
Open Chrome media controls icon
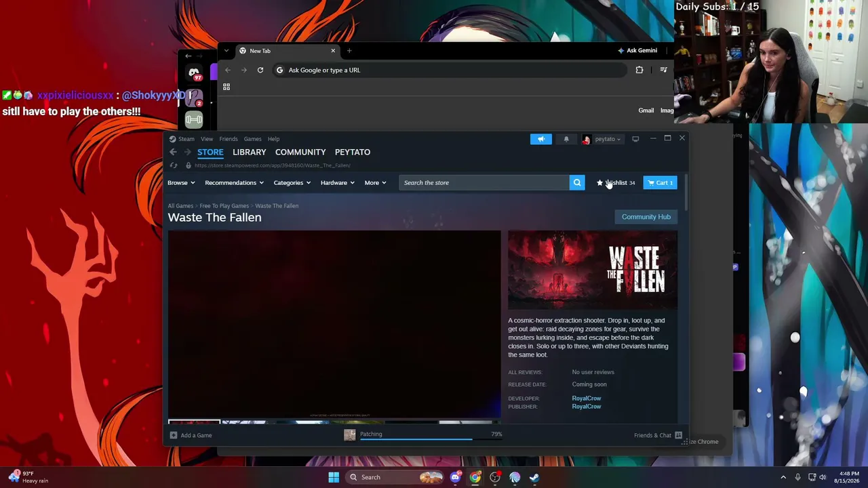click(x=663, y=70)
